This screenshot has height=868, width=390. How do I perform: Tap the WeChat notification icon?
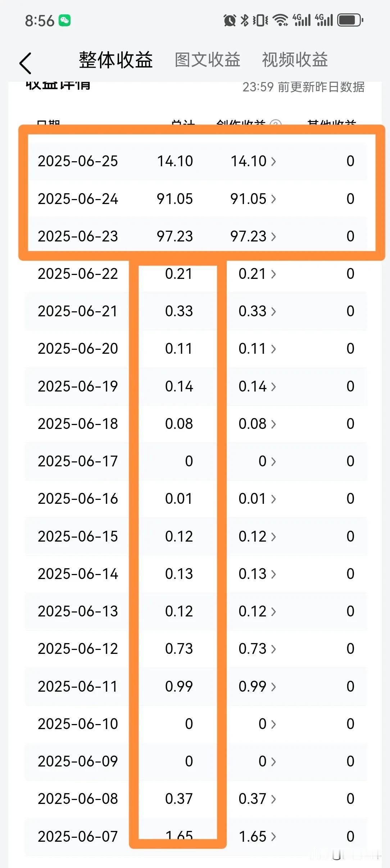[65, 21]
